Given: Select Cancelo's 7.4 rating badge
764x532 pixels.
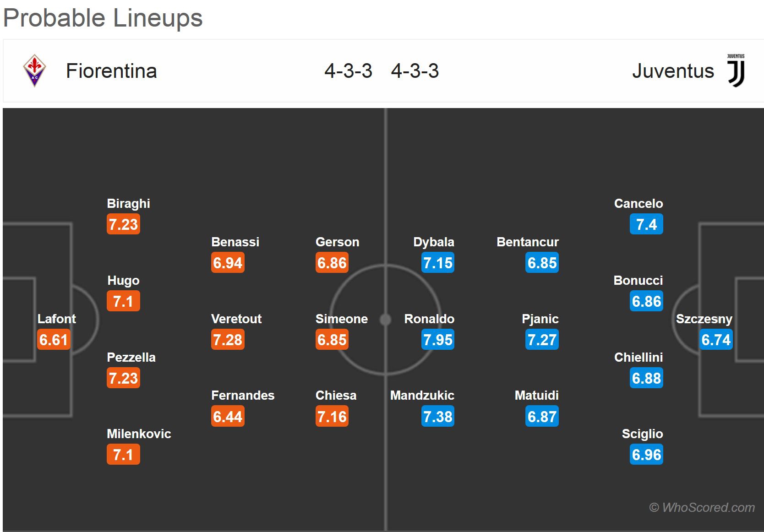Looking at the screenshot, I should [646, 224].
